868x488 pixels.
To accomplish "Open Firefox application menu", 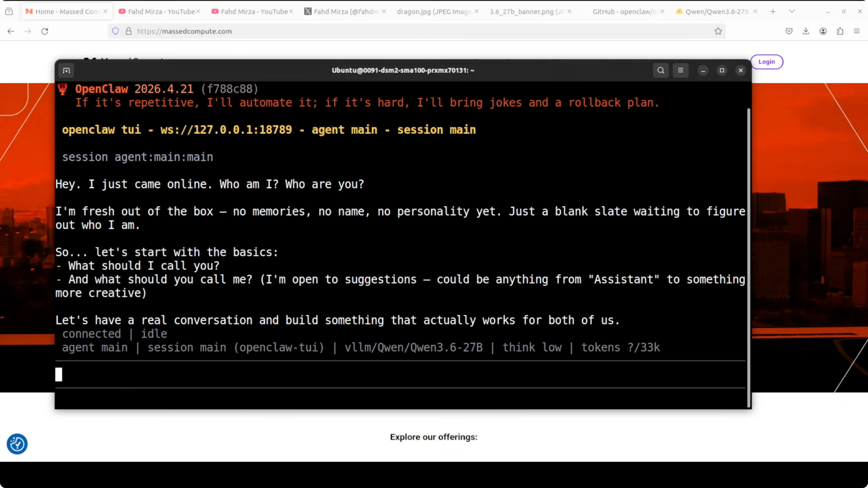I will tap(856, 31).
